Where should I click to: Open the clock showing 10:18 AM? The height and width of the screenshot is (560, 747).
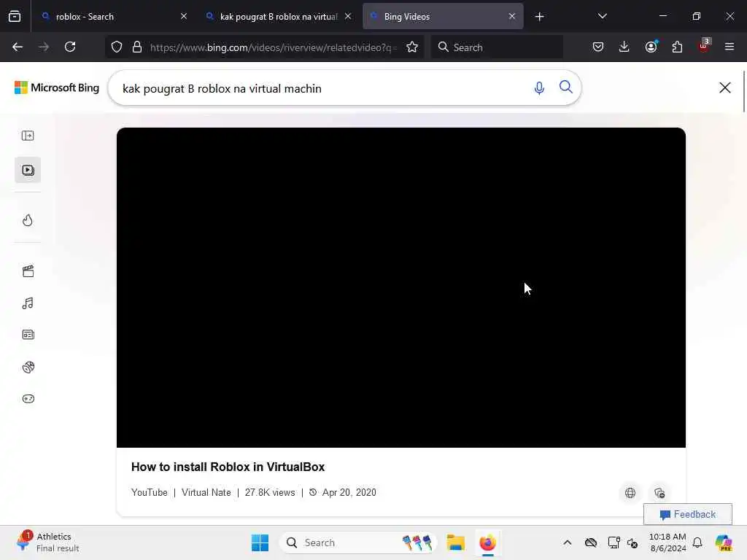tap(667, 542)
